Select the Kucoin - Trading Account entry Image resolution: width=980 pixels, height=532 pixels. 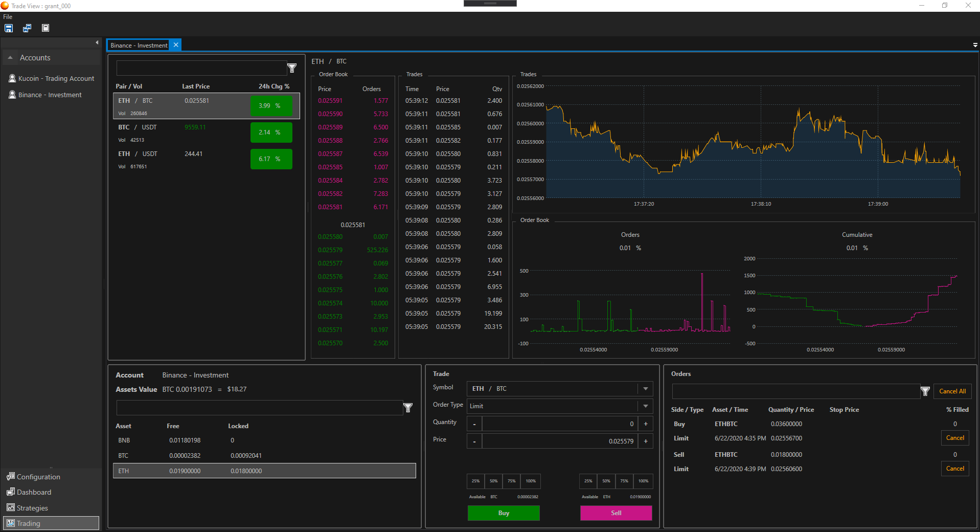point(56,78)
